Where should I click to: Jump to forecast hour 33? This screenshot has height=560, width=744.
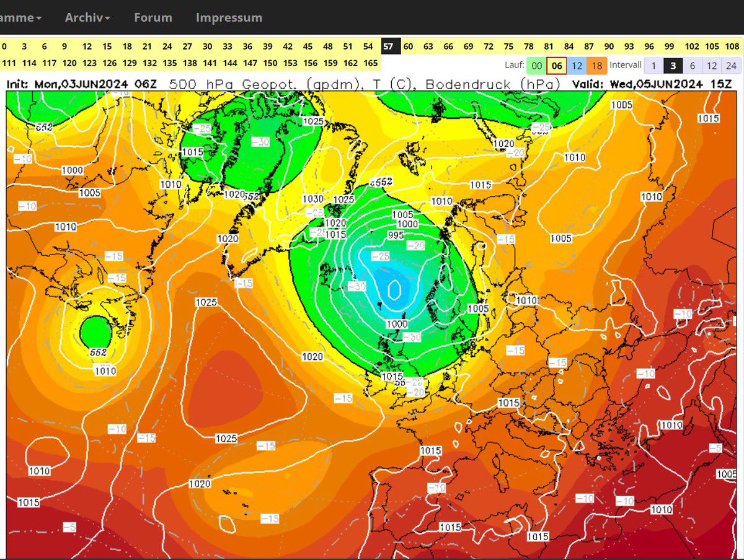tap(228, 46)
